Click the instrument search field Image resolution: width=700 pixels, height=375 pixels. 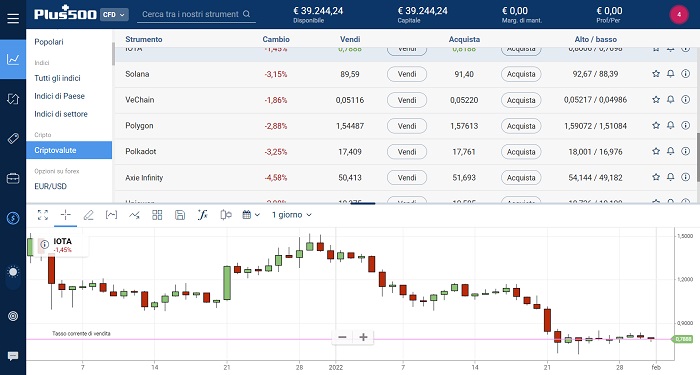pos(196,14)
